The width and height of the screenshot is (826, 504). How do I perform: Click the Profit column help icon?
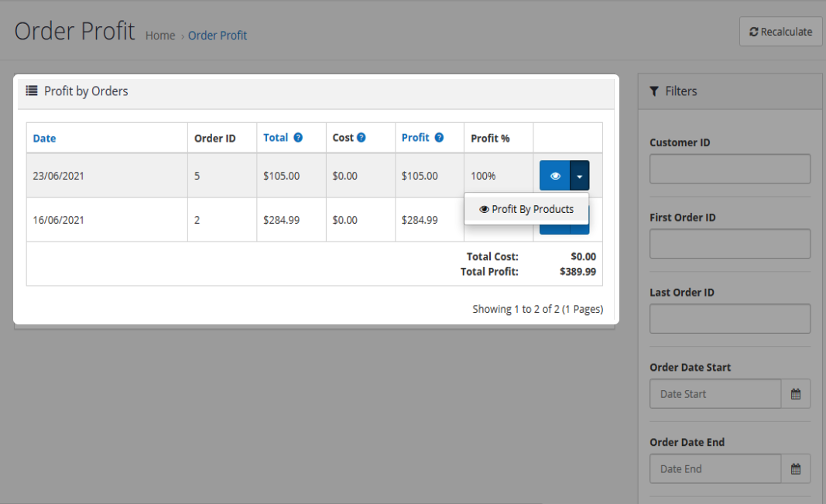439,138
